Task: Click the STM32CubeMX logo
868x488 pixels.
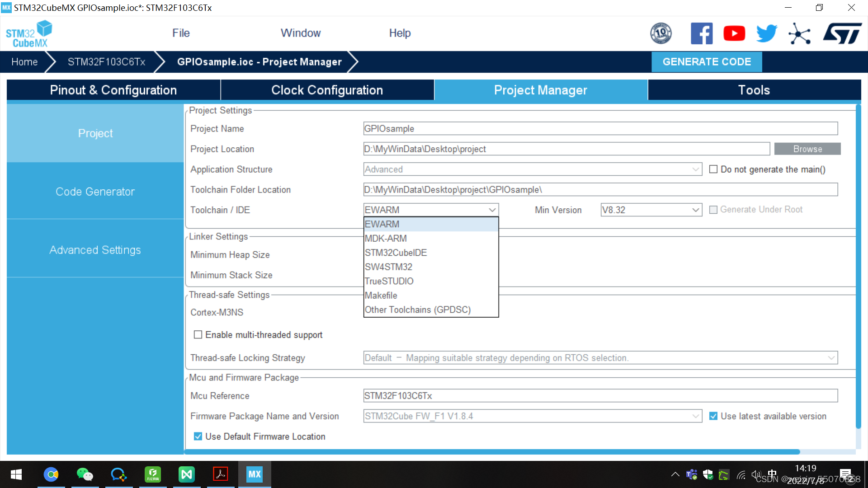Action: (x=29, y=33)
